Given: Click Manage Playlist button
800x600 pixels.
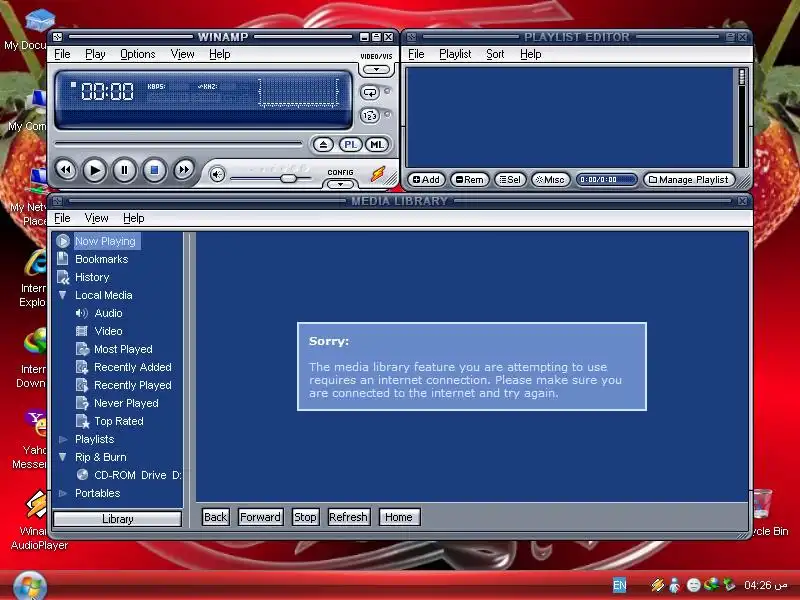Looking at the screenshot, I should [x=689, y=180].
